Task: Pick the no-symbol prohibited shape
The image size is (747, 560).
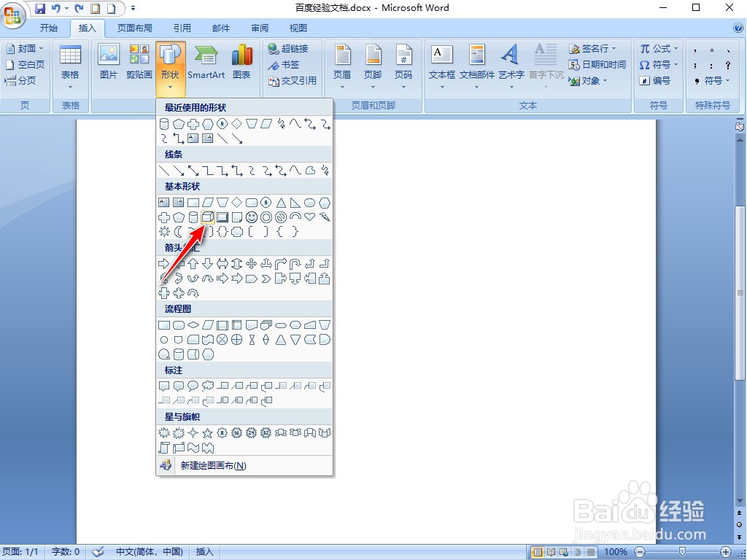Action: pos(281,217)
